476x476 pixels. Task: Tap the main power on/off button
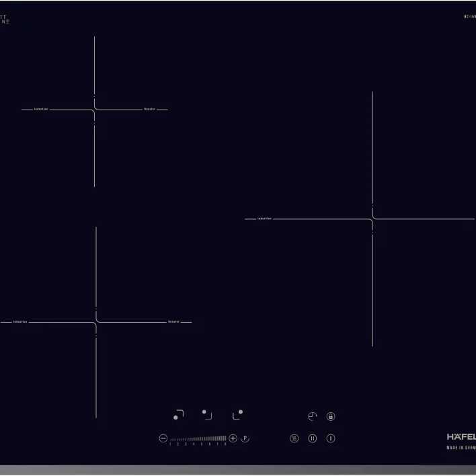click(331, 438)
